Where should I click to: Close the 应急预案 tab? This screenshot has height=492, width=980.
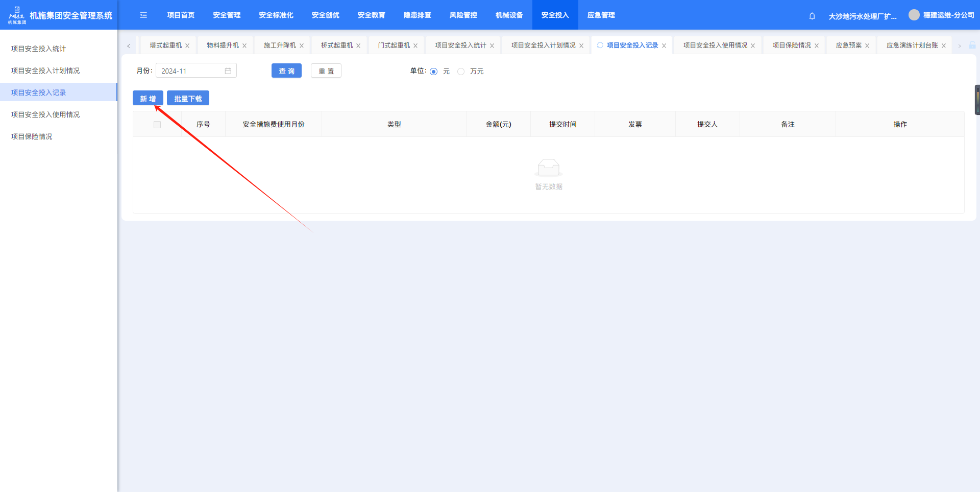point(867,46)
